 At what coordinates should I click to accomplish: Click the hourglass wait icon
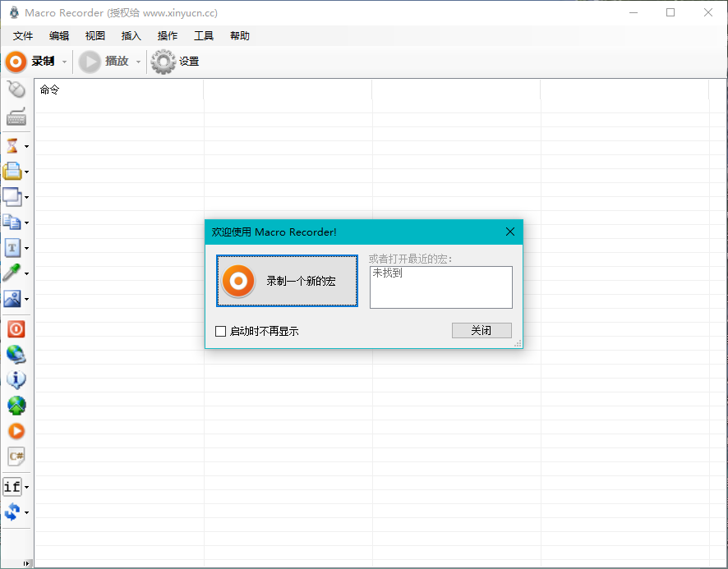pyautogui.click(x=12, y=145)
